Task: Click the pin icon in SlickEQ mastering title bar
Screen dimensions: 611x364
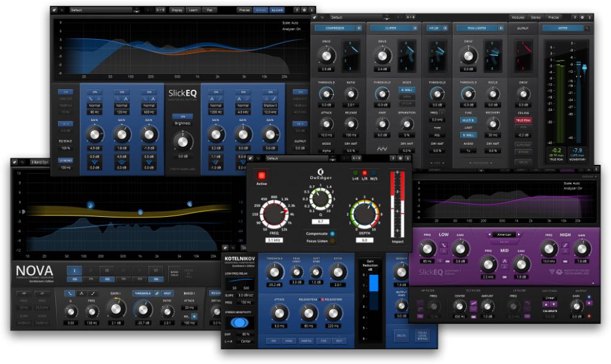Action: (55, 10)
